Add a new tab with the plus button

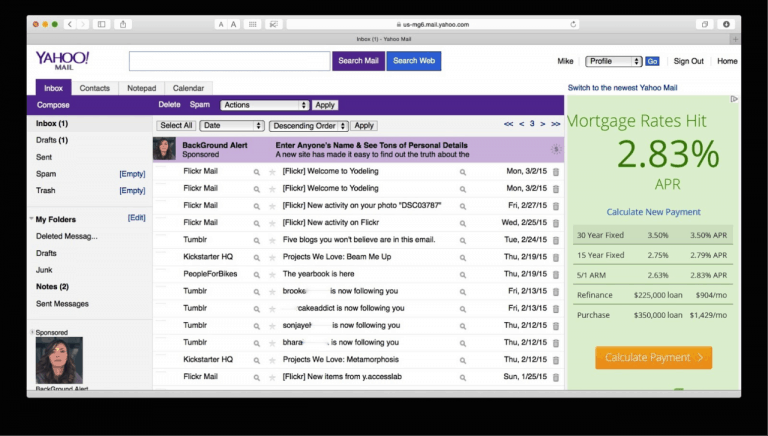click(x=735, y=39)
